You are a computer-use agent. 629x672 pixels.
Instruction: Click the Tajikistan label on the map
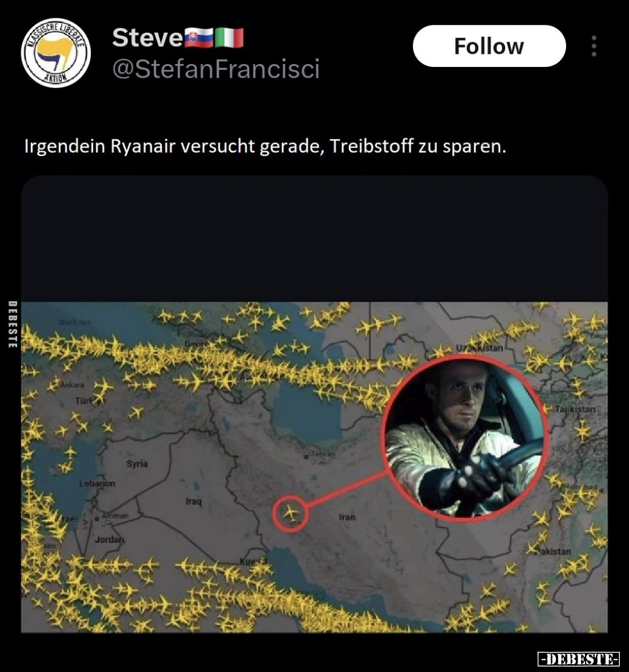tap(575, 409)
